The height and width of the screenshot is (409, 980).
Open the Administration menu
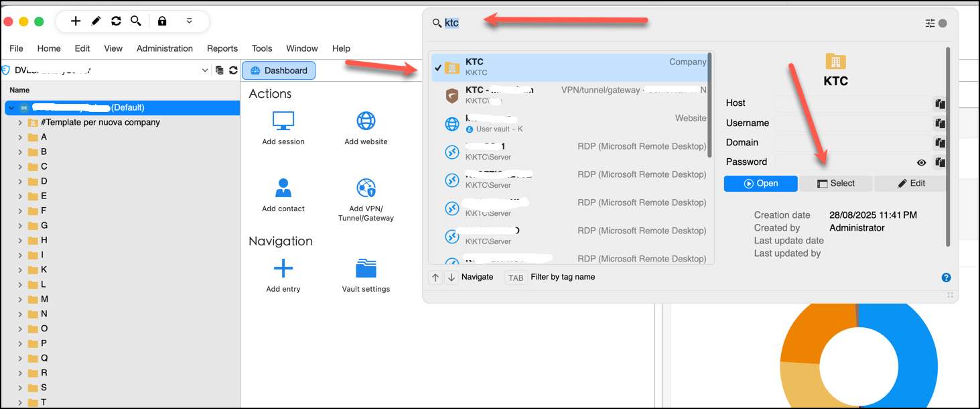pos(165,48)
